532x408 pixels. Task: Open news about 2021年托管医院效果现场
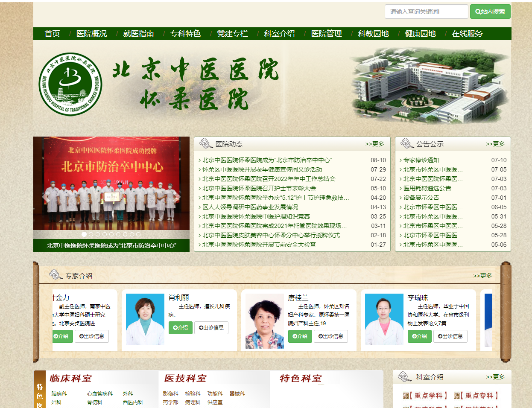pos(274,226)
